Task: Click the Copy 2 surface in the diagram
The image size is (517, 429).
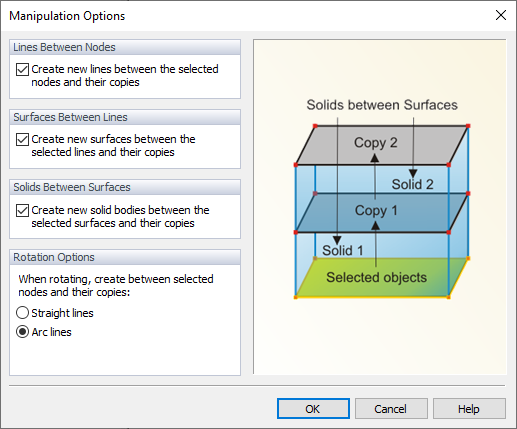Action: (382, 145)
